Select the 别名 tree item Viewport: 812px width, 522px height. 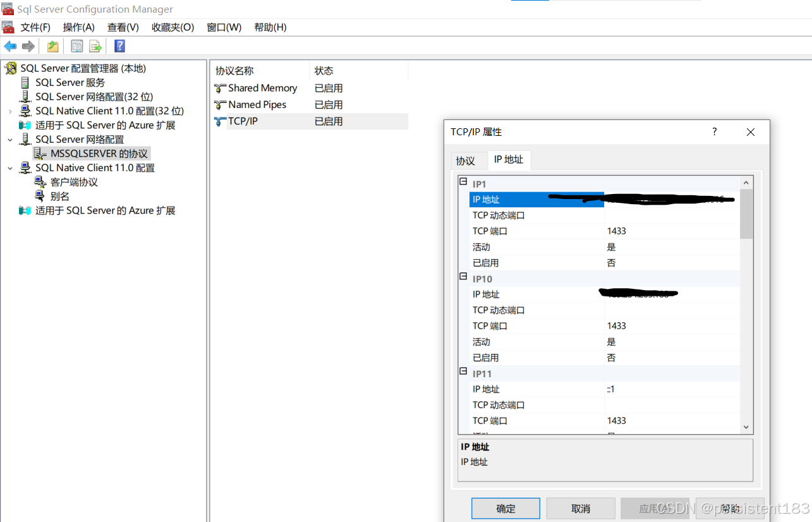(x=60, y=196)
